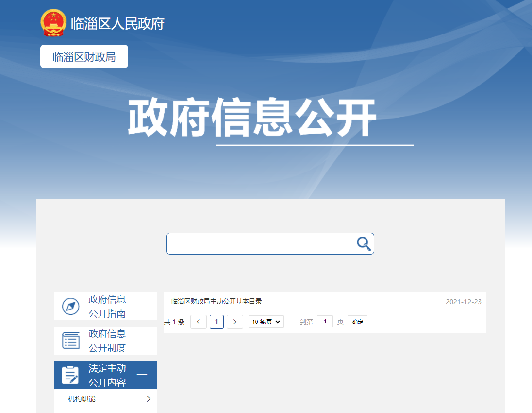Open the 10条/页 page size dropdown
The width and height of the screenshot is (532, 413).
coord(266,322)
